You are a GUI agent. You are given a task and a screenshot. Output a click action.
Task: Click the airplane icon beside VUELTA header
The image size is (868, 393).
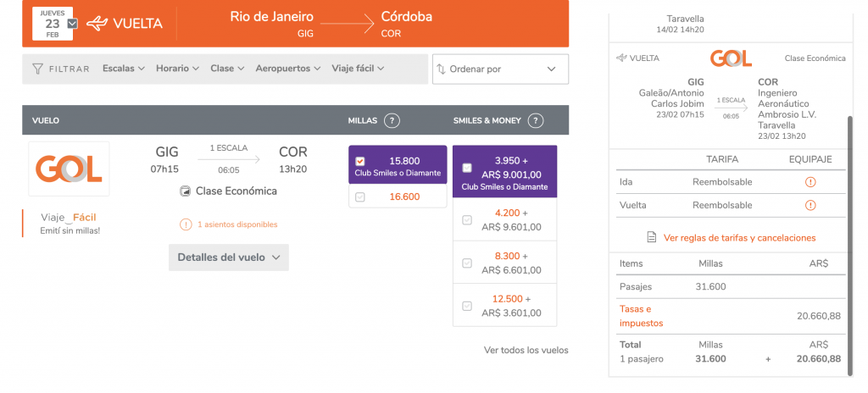97,23
